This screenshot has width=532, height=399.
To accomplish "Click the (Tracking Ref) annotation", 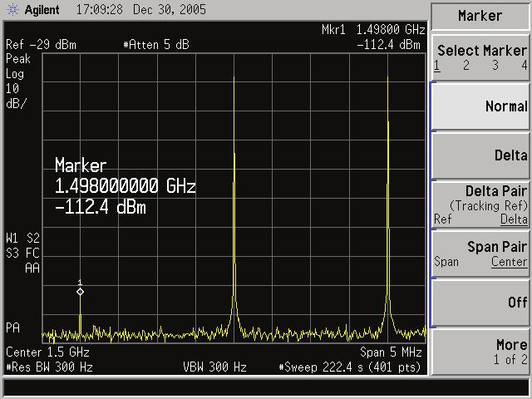I will click(x=489, y=206).
